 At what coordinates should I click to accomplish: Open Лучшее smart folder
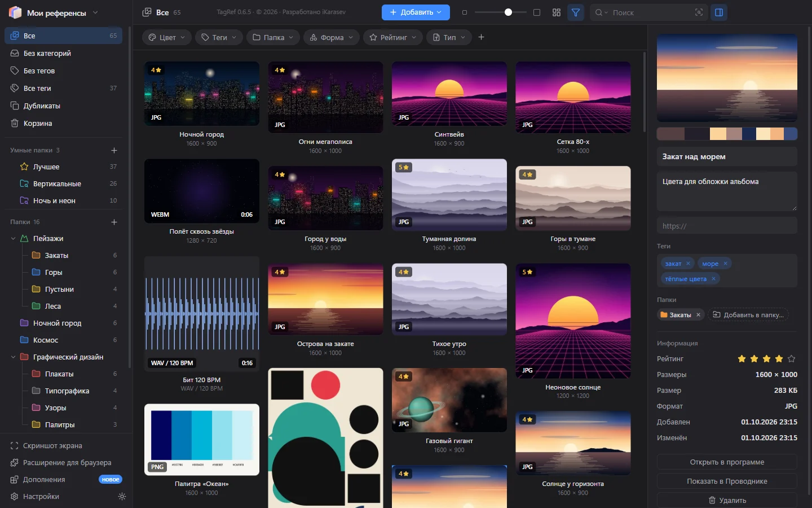[63, 167]
